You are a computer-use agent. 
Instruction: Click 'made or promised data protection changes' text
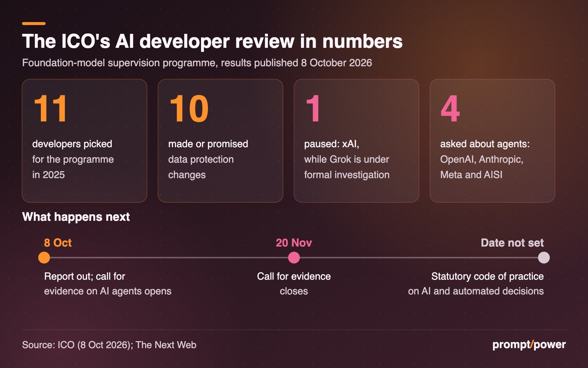[x=208, y=159]
